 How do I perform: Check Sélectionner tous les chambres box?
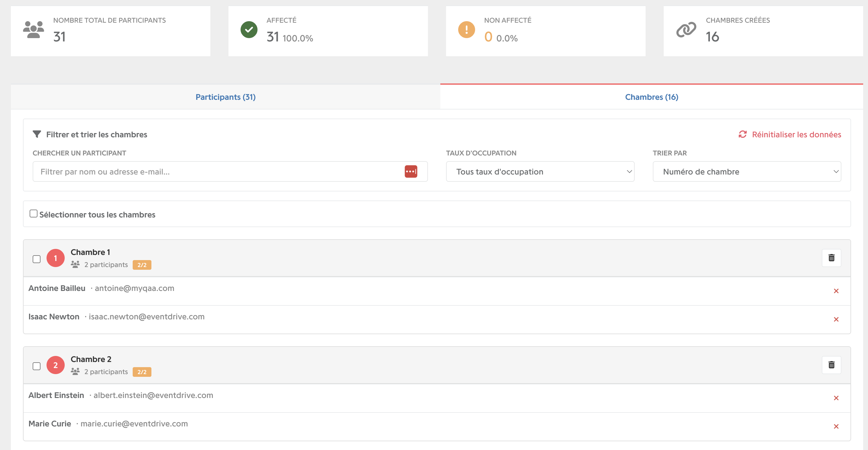[x=33, y=214]
